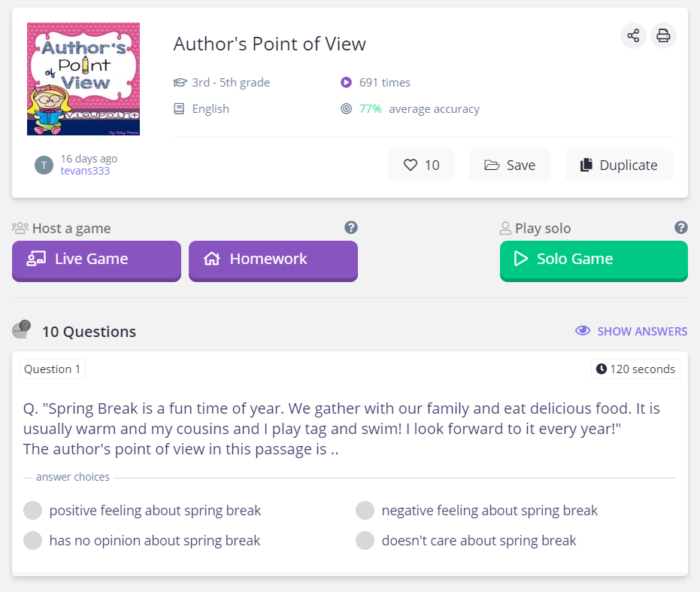Image resolution: width=700 pixels, height=592 pixels.
Task: Click the tevans333 avatar circle
Action: [44, 165]
